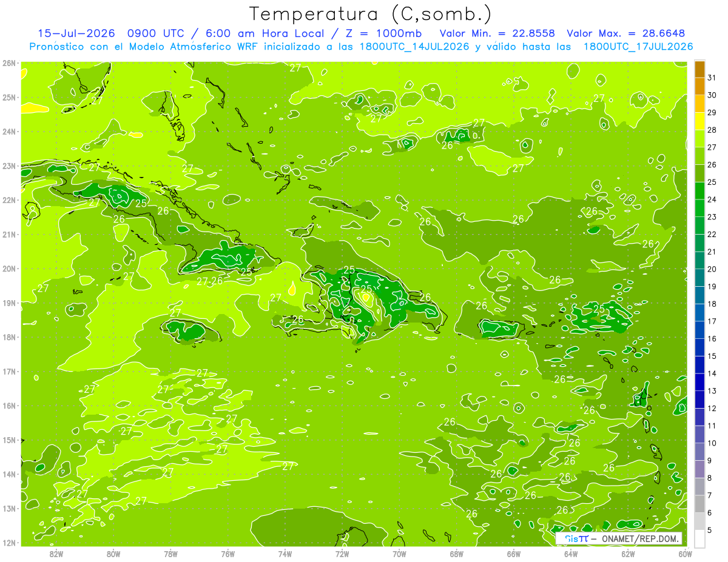Click the title 'Temperatura (C,somb.)'

click(371, 14)
